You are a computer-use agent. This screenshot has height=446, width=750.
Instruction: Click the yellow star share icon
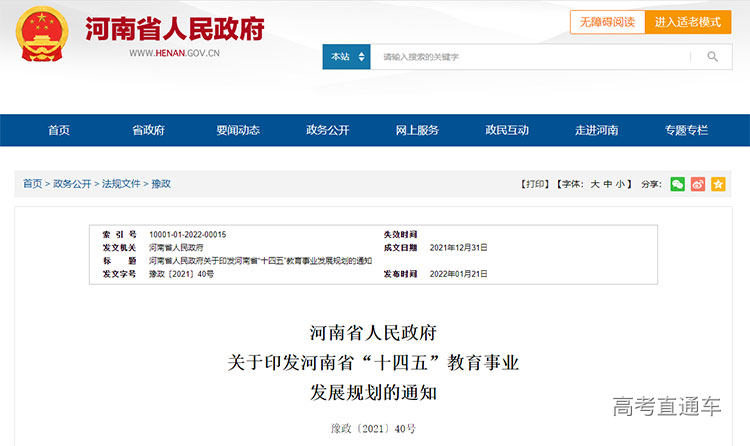point(718,184)
